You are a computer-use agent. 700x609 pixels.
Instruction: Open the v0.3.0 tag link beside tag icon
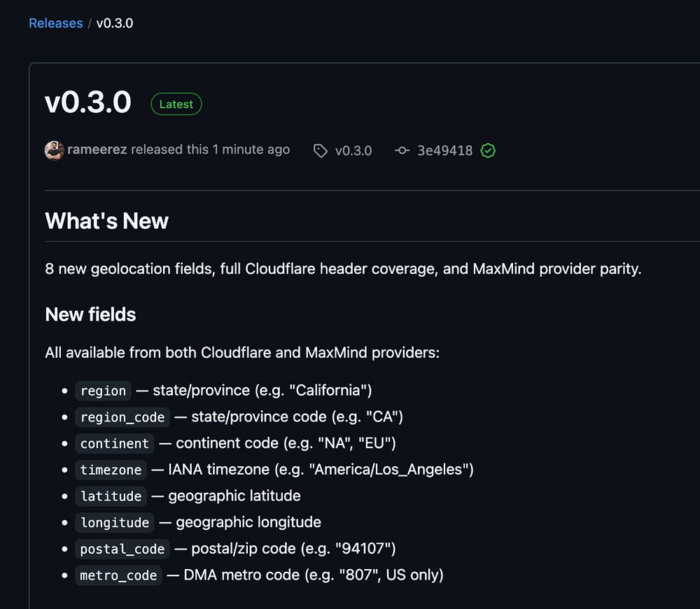tap(353, 150)
